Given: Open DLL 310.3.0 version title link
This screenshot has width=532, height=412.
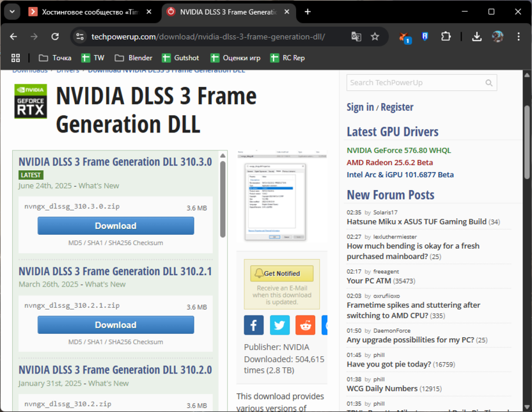Looking at the screenshot, I should [115, 162].
